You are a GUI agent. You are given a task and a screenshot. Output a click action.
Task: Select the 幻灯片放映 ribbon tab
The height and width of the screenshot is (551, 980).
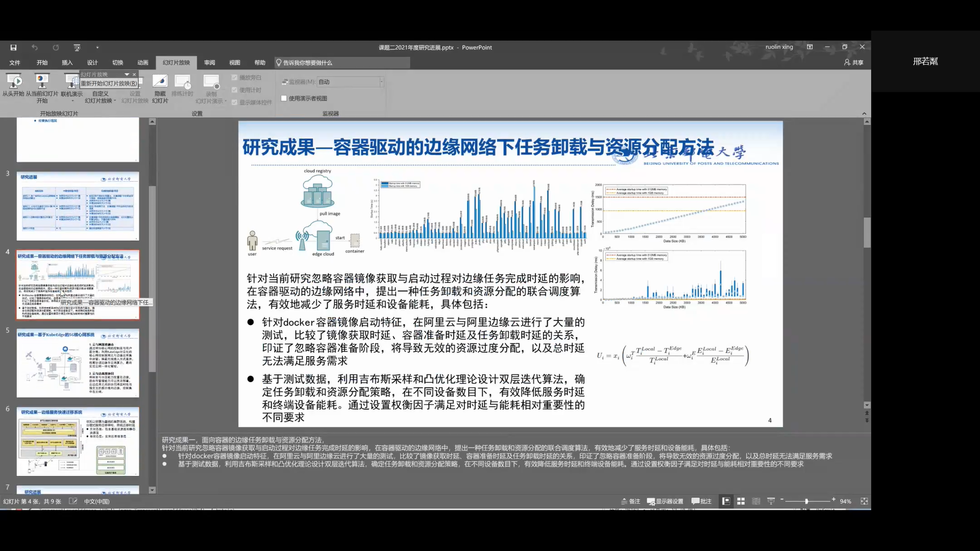pyautogui.click(x=176, y=63)
